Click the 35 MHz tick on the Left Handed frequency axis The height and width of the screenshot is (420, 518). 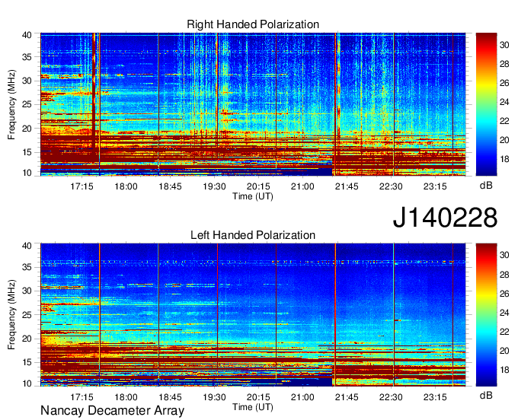27,267
